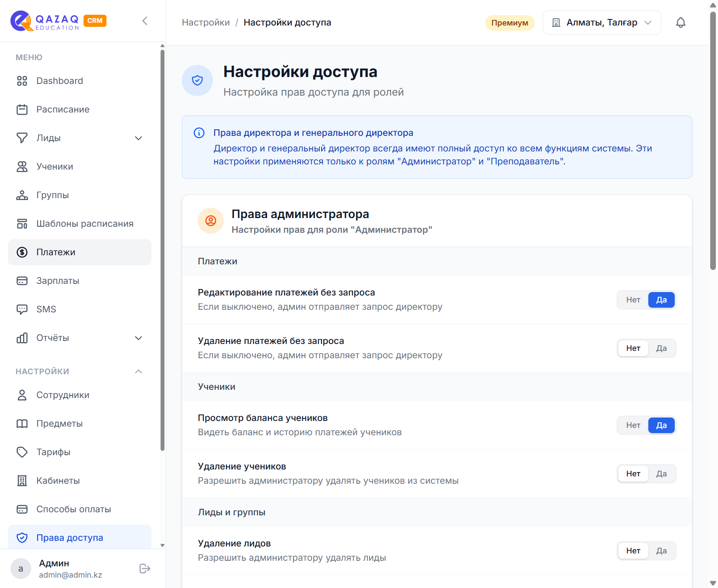The image size is (718, 588).
Task: Open Зарплаты from the menu
Action: point(80,281)
